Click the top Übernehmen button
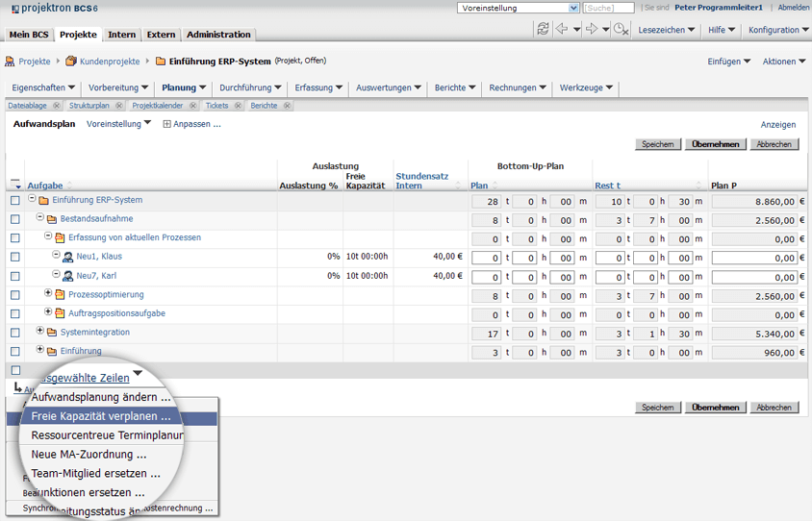The height and width of the screenshot is (521, 812). 716,144
